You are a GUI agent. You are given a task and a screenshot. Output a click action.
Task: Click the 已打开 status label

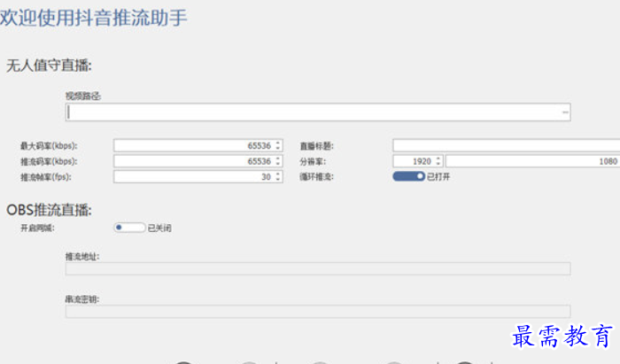pyautogui.click(x=438, y=176)
